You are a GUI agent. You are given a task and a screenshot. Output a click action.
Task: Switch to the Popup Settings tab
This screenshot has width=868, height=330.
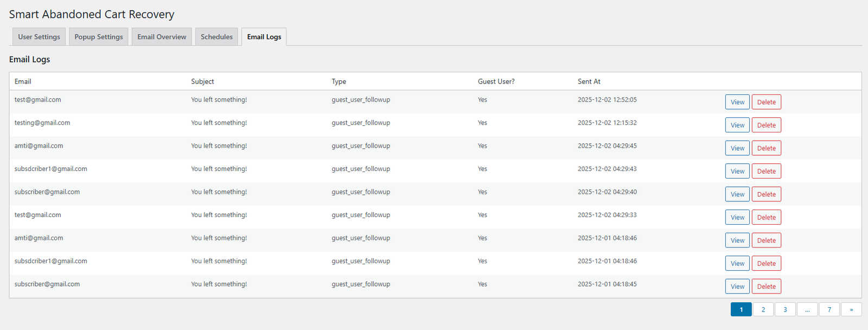click(x=99, y=37)
